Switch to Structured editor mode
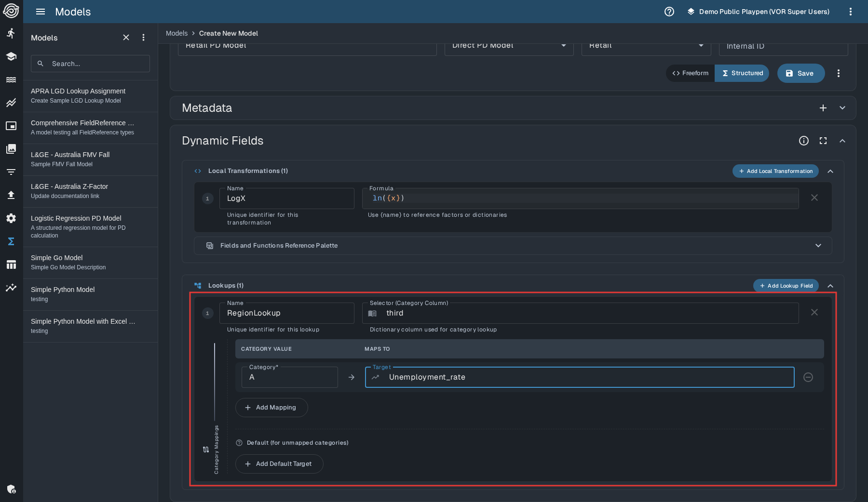 point(742,73)
